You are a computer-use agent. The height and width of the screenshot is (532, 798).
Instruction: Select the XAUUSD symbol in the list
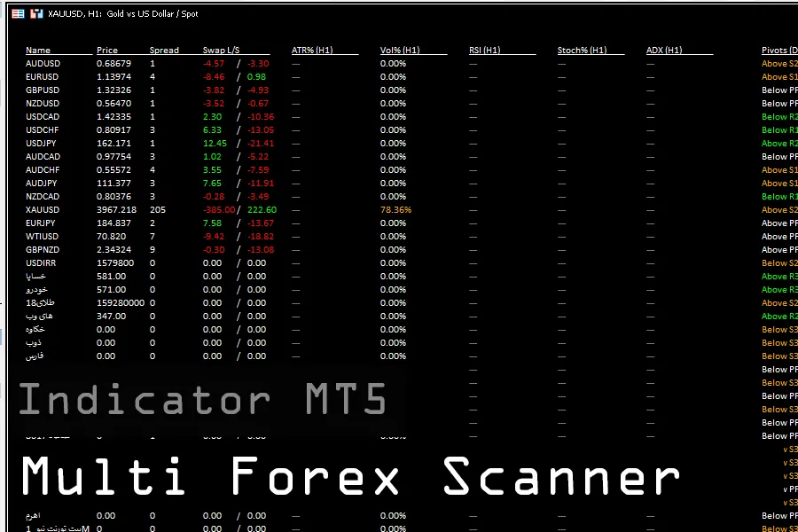point(43,210)
